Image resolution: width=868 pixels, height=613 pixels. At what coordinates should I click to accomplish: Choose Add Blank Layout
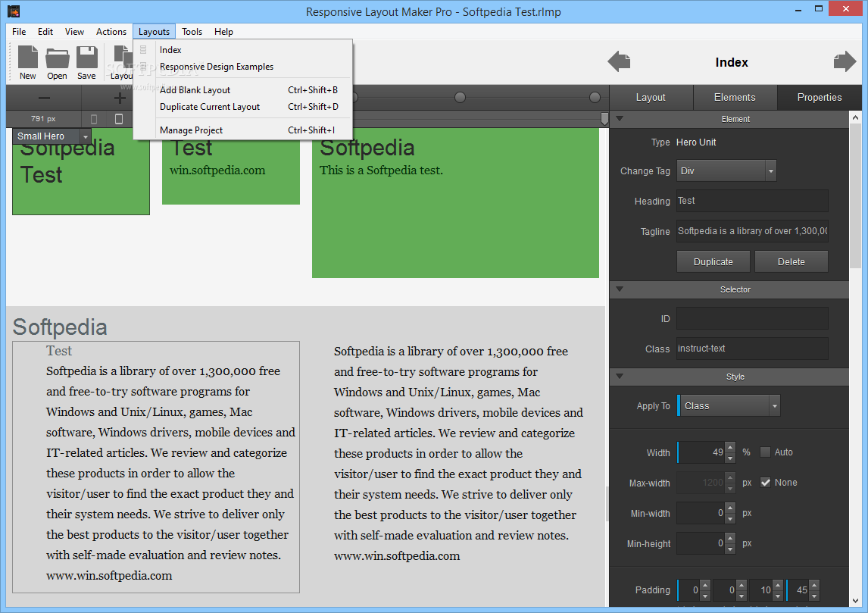tap(242, 89)
